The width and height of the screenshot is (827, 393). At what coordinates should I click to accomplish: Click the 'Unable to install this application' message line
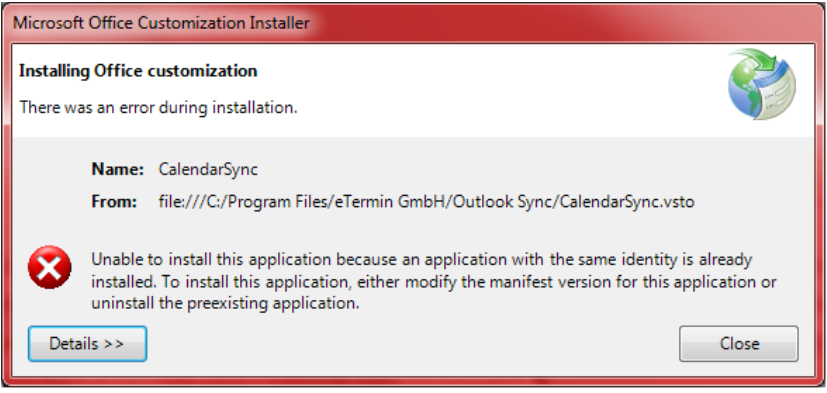point(421,260)
